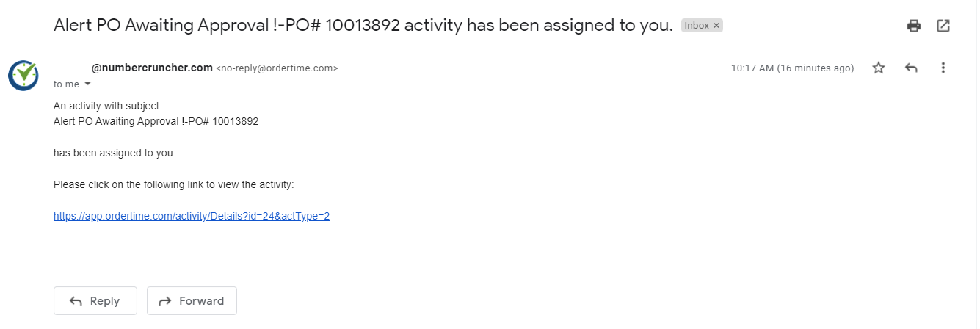Expand recipient details arrow next to "to me"

[x=88, y=84]
